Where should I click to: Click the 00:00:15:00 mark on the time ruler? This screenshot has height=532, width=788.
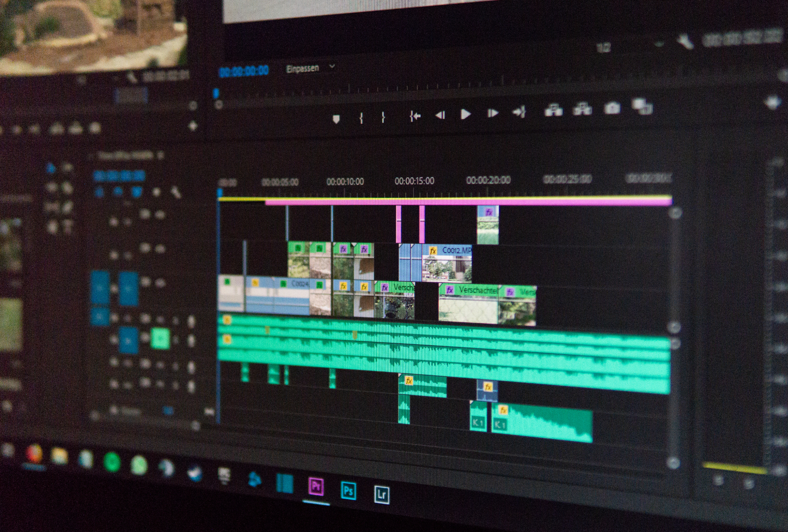414,181
